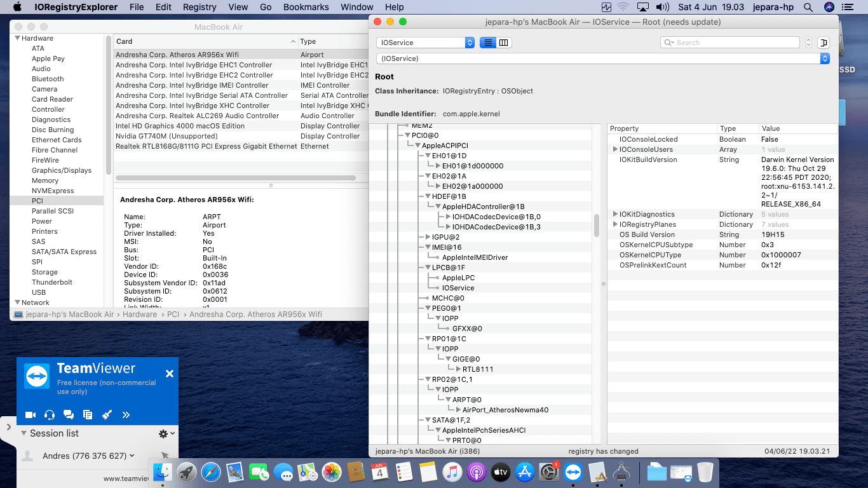Expand IOKitDiagnostics property row
This screenshot has width=868, height=488.
point(615,214)
